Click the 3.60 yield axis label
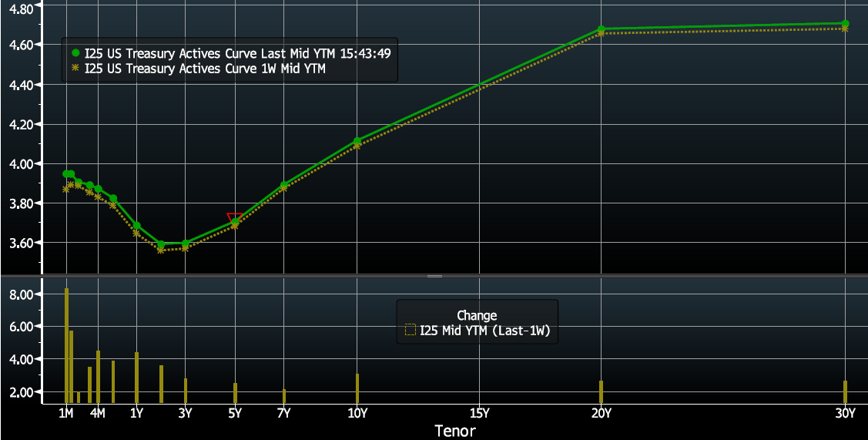This screenshot has height=440, width=868. click(22, 243)
